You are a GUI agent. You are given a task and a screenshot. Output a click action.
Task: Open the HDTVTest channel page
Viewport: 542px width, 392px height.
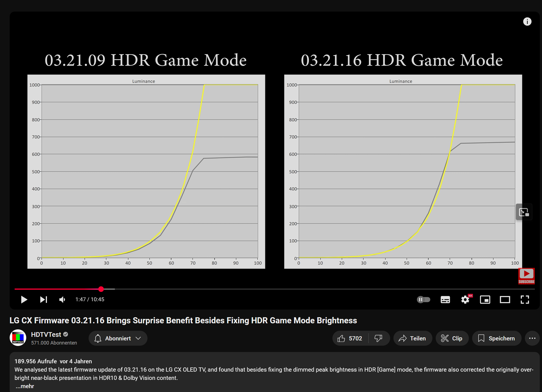coord(46,334)
